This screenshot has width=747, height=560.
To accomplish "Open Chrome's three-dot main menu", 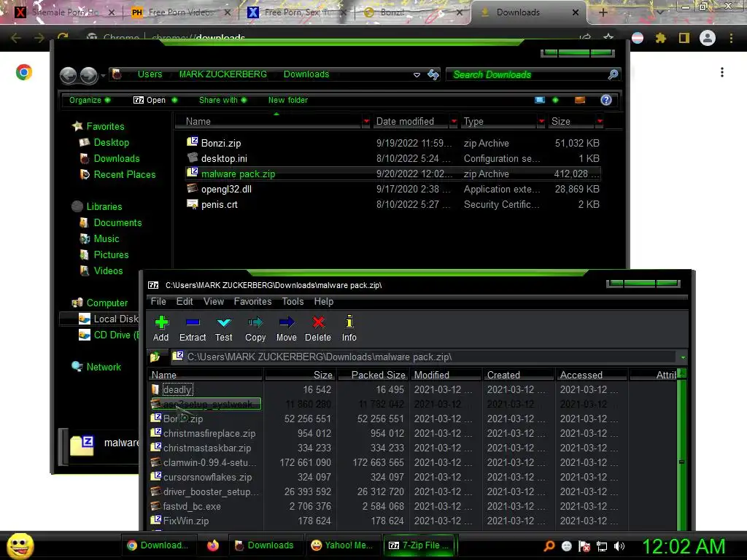I will click(x=731, y=38).
